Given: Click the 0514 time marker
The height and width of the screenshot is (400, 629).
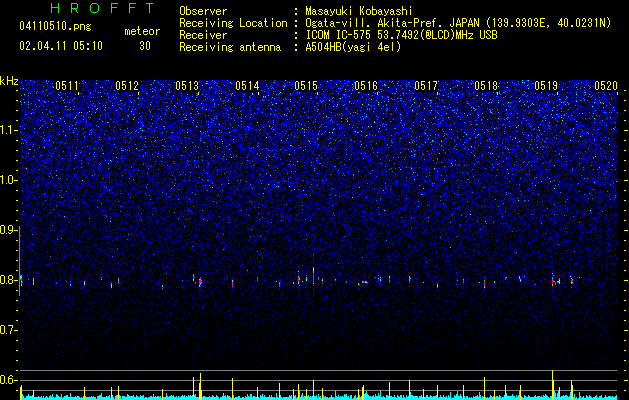Looking at the screenshot, I should (247, 86).
